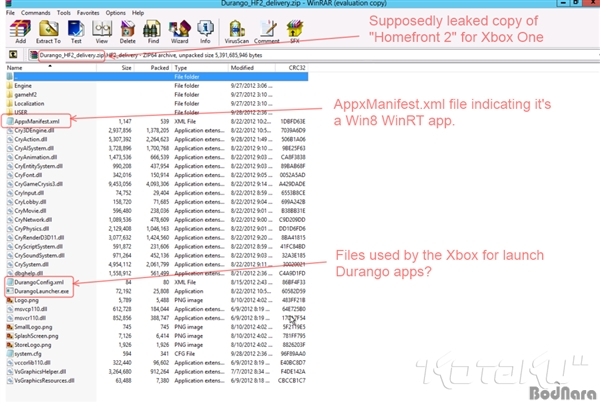Select SmallLogo.png image file
This screenshot has width=600, height=403.
pos(33,327)
